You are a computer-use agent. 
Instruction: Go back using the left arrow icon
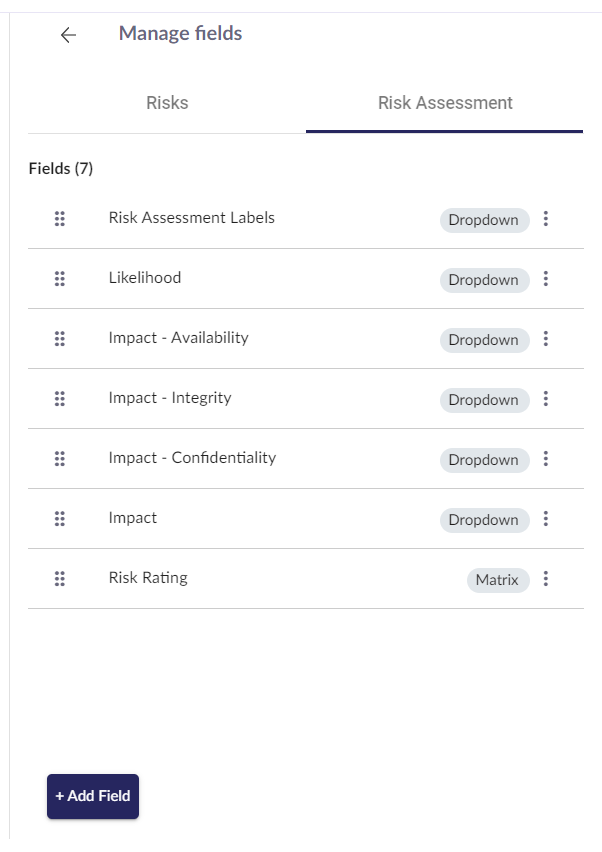pyautogui.click(x=68, y=35)
